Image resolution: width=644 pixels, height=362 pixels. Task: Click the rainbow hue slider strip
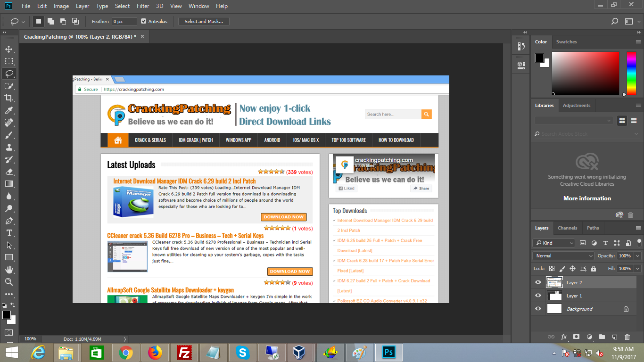tap(631, 73)
